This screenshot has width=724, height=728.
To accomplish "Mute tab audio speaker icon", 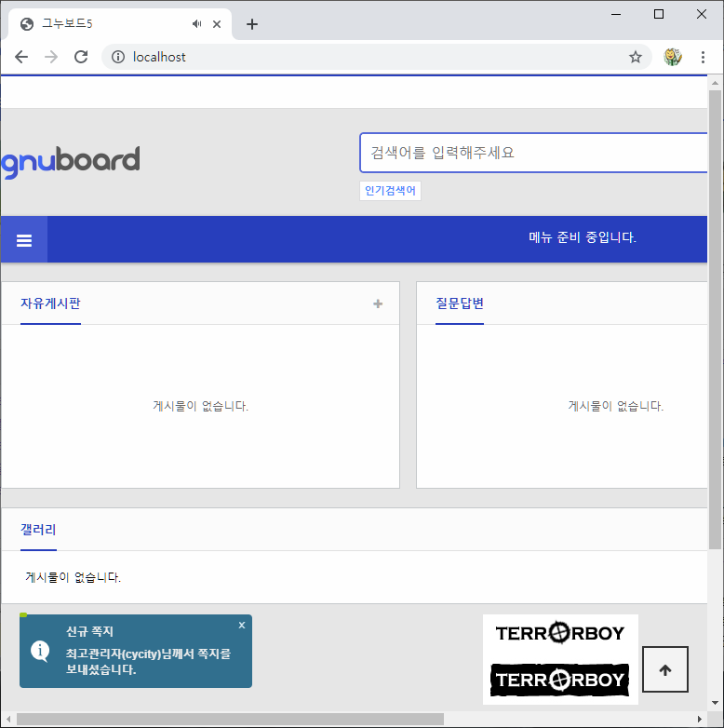I will coord(196,24).
